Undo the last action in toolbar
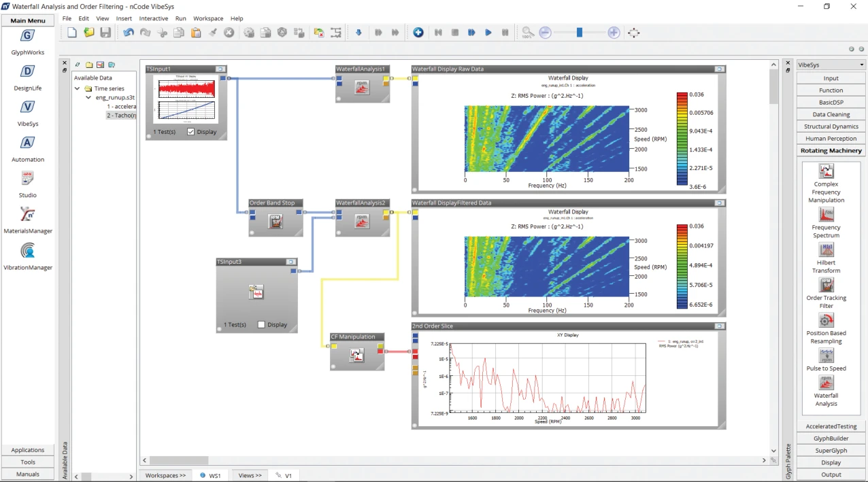Screen dimensions: 868x482 click(x=129, y=33)
